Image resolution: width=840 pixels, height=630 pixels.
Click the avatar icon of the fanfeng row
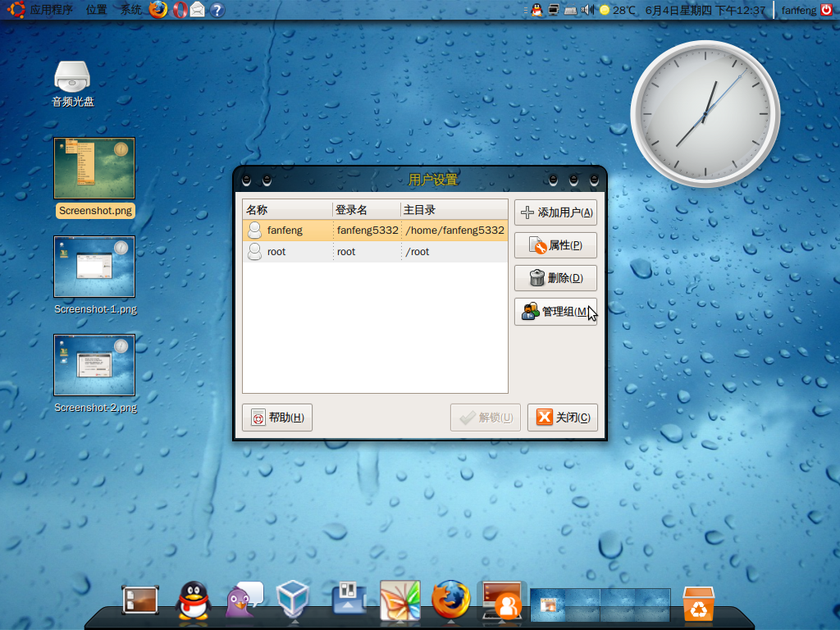pyautogui.click(x=255, y=230)
